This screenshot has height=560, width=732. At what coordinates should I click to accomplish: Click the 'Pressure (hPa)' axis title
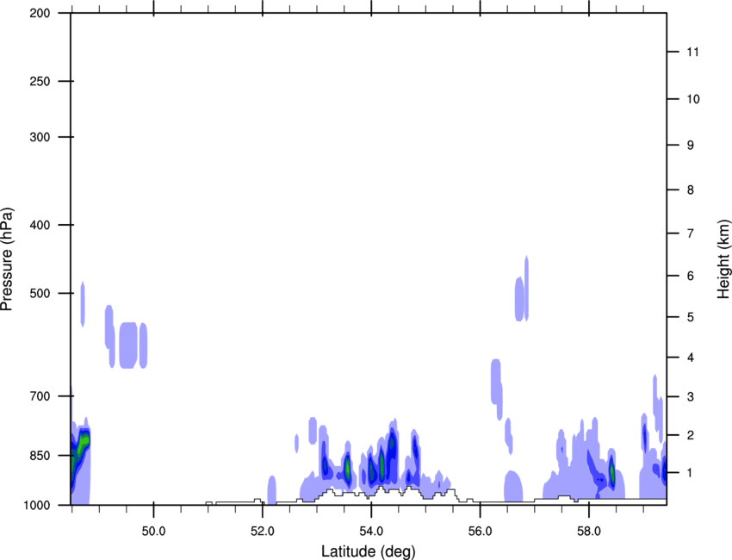click(x=7, y=259)
